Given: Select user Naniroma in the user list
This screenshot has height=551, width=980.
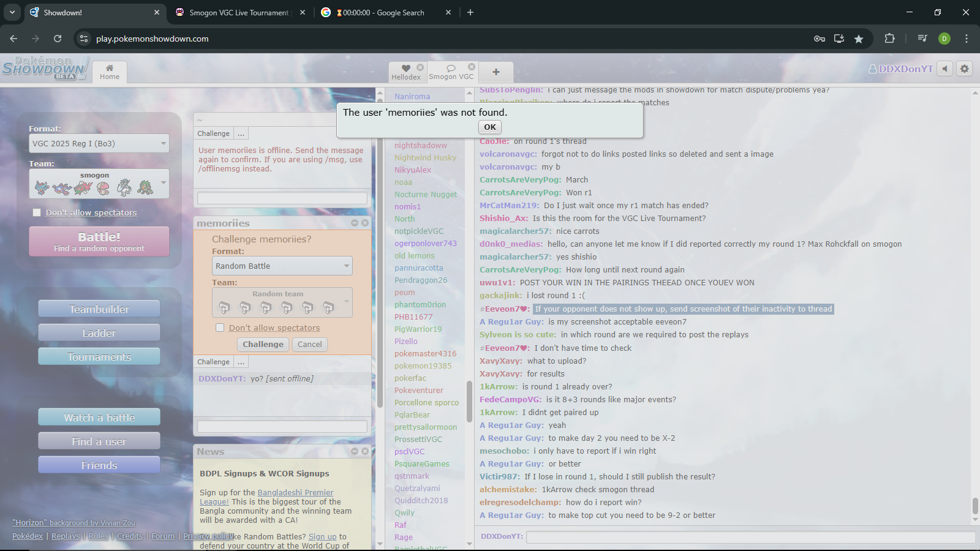Looking at the screenshot, I should click(x=412, y=96).
